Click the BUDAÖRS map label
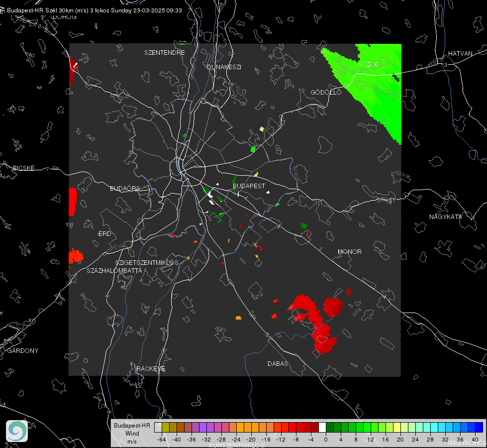Image resolution: width=487 pixels, height=448 pixels. click(x=125, y=189)
